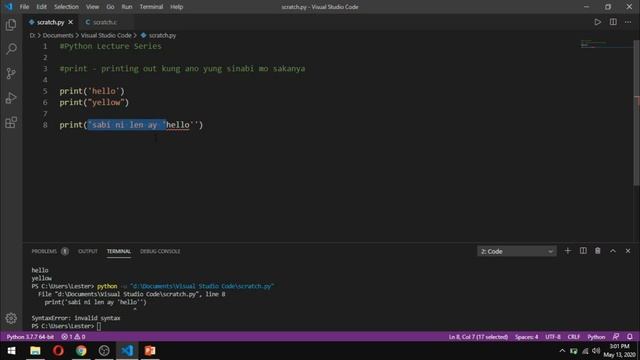Open the Go menu

[x=110, y=7]
